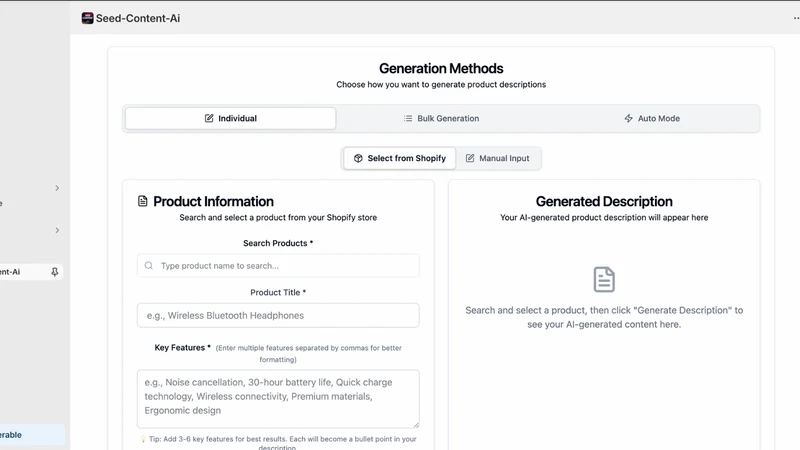Switch to Auto Mode tab
800x450 pixels.
[652, 118]
